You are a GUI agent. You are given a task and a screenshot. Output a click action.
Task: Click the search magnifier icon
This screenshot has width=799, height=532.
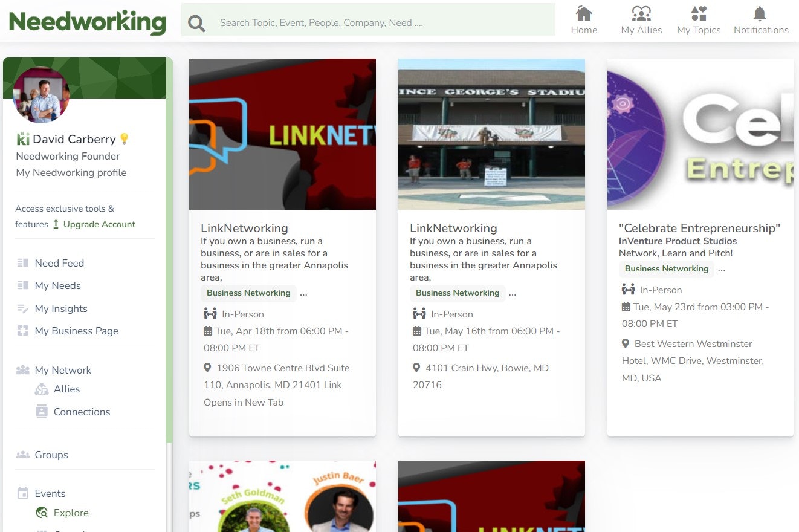196,24
